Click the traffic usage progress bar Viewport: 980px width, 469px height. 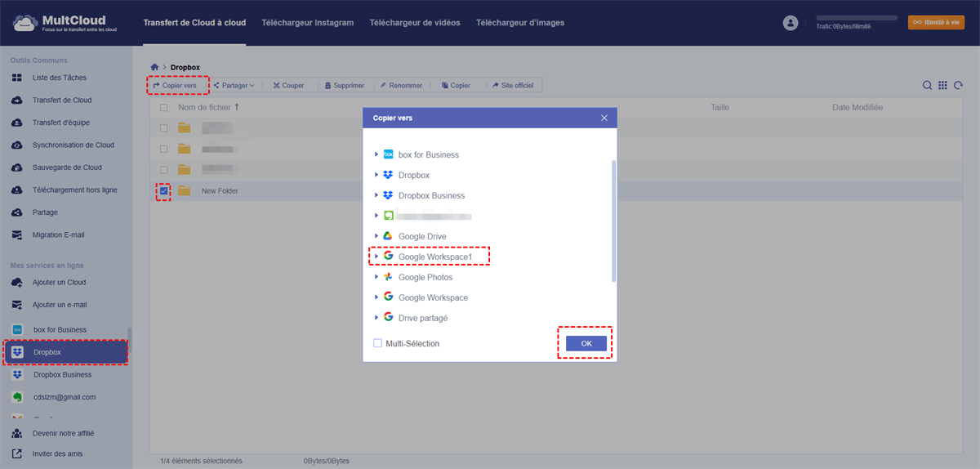coord(857,17)
